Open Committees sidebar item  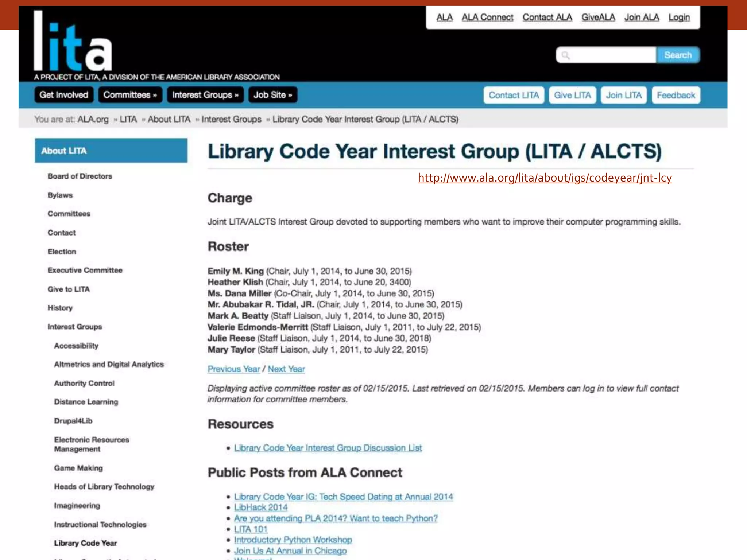pos(69,214)
